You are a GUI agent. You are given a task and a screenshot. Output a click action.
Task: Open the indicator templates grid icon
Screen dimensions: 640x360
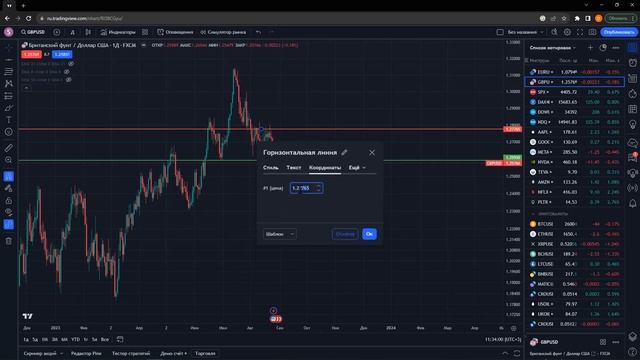point(145,32)
